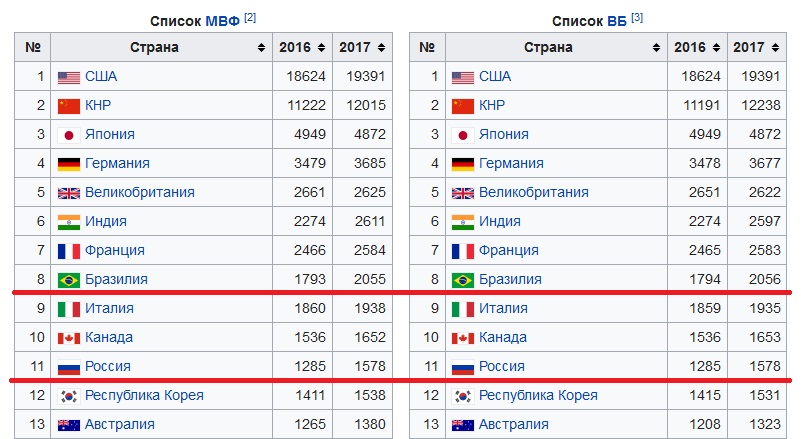801x439 pixels.
Task: Open footnote reference [3] beside ВБ
Action: 637,17
